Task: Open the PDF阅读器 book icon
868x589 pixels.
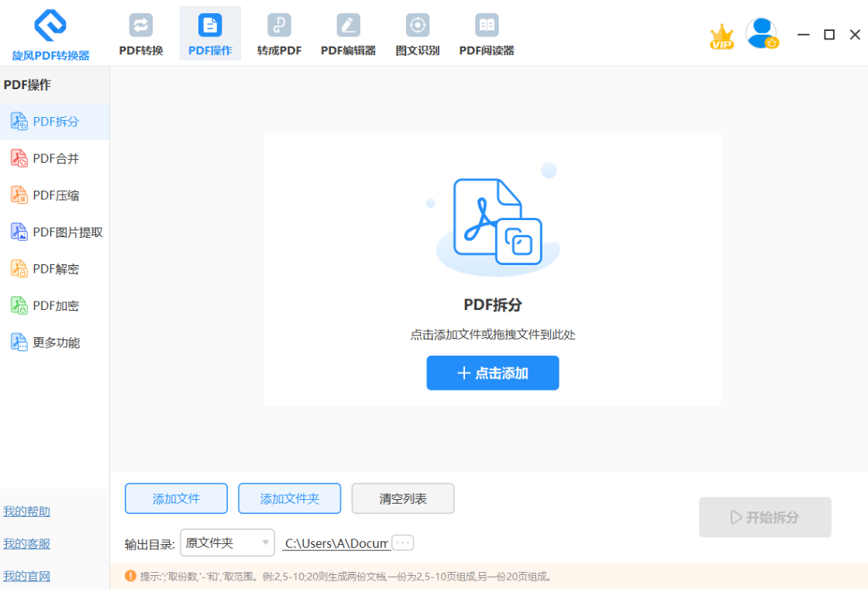Action: coord(487,26)
